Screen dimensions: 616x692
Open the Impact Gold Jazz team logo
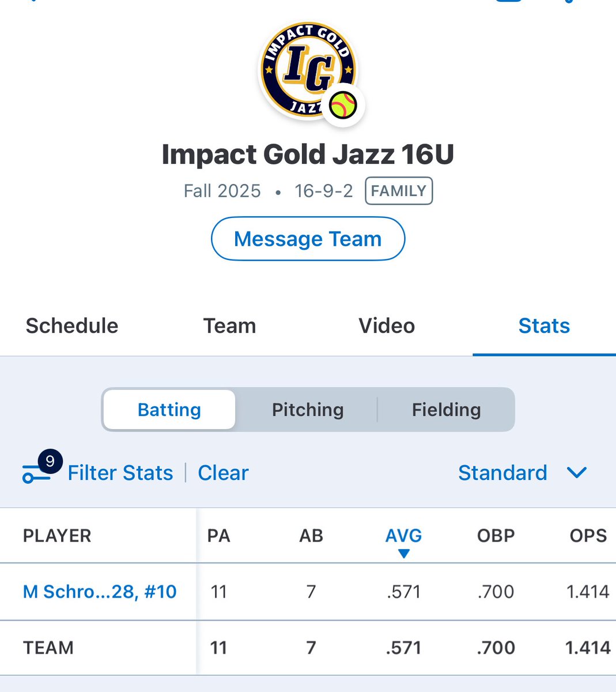click(x=308, y=70)
